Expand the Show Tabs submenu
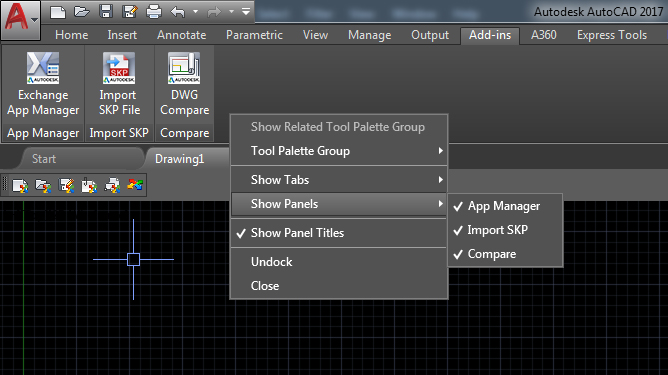Screen dimensions: 668x375 click(339, 180)
